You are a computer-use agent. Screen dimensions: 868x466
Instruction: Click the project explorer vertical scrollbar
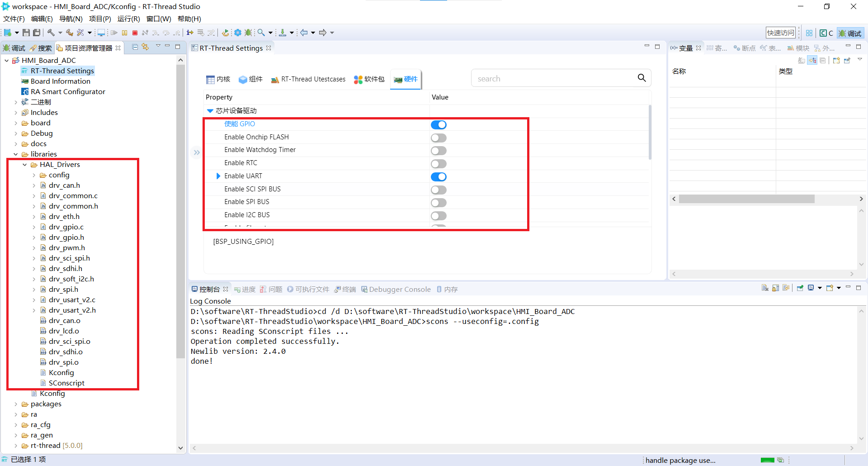(180, 211)
